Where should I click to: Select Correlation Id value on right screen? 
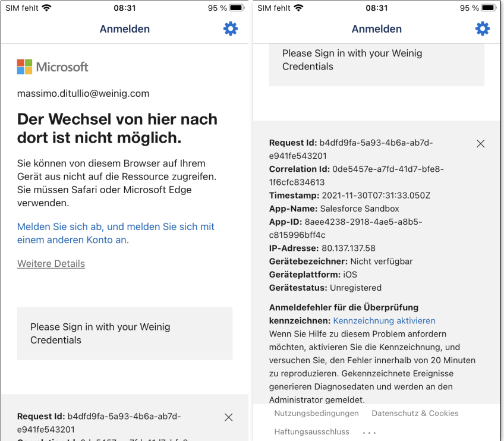[357, 175]
